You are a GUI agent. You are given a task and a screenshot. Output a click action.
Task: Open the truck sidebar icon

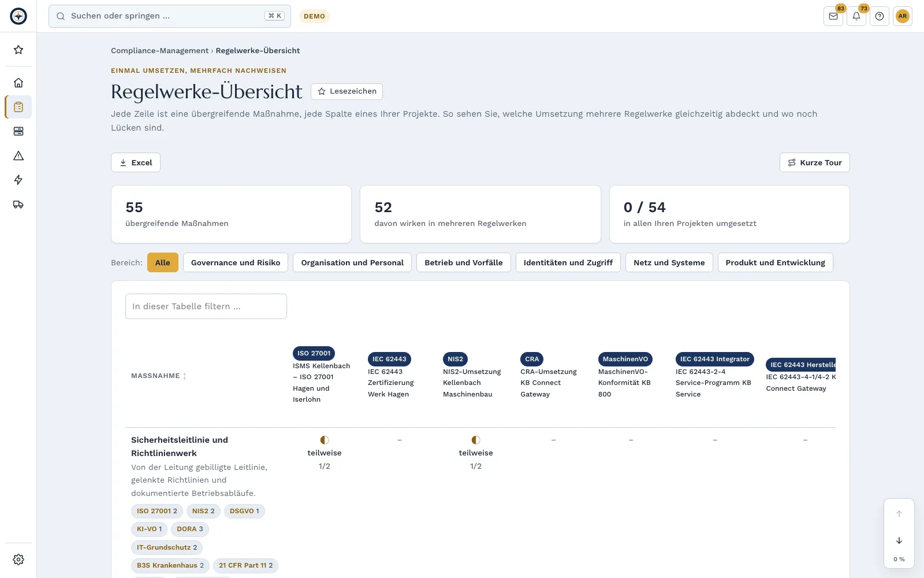[18, 204]
